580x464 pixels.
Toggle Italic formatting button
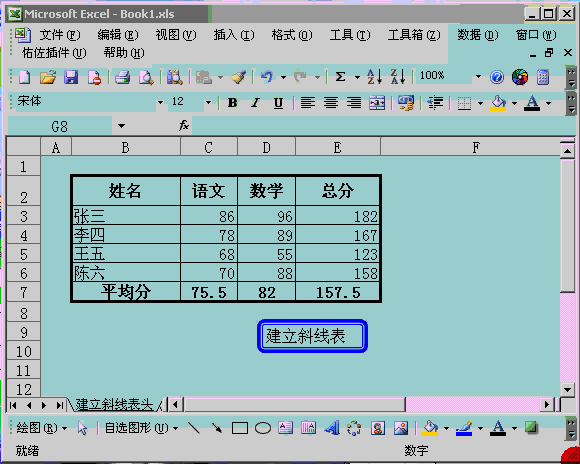[255, 102]
